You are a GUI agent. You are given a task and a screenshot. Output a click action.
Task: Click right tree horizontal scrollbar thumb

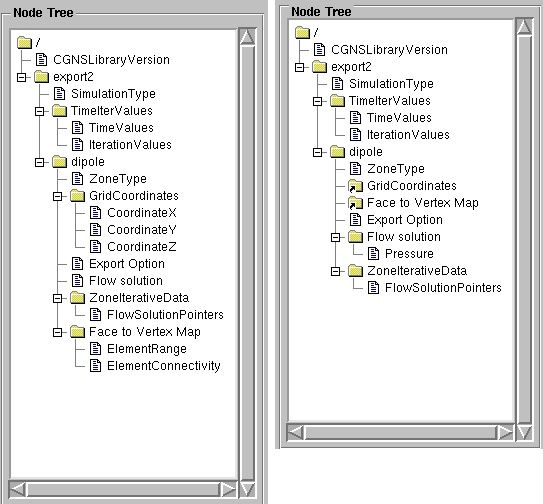(400, 432)
